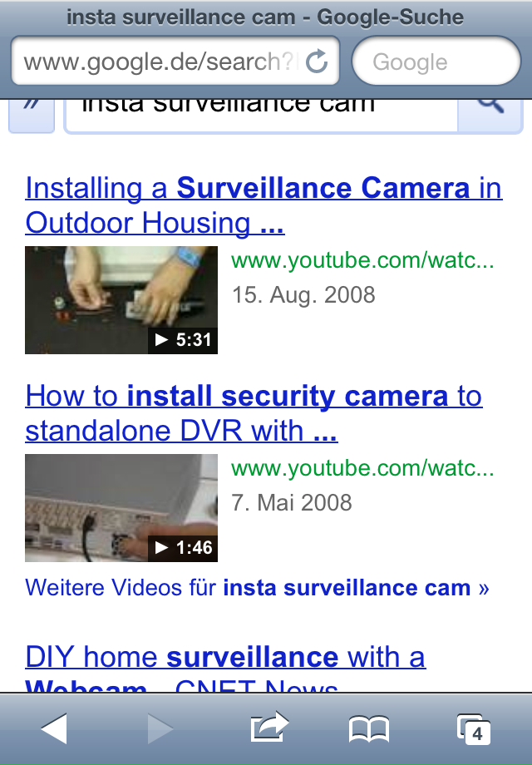Screen dimensions: 532x765
Task: Tap the reload page icon
Action: click(317, 62)
